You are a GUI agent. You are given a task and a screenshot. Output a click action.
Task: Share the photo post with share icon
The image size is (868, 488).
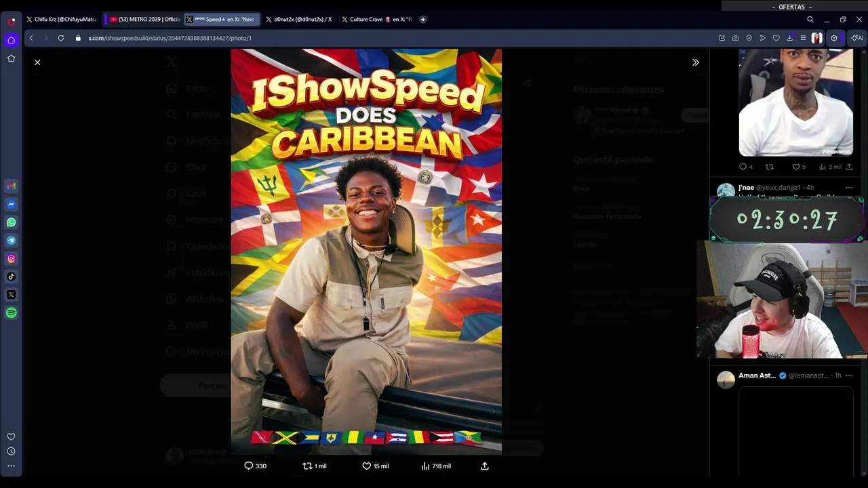pyautogui.click(x=484, y=466)
